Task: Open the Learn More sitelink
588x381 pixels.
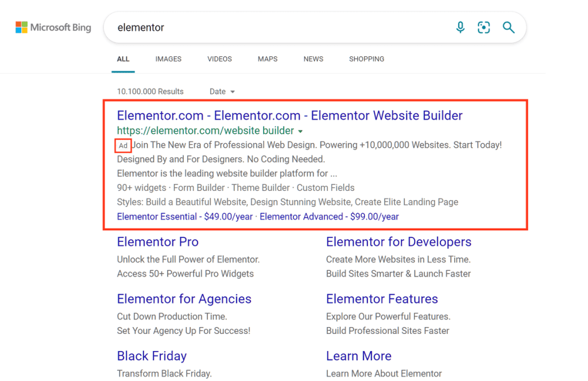Action: click(x=358, y=356)
